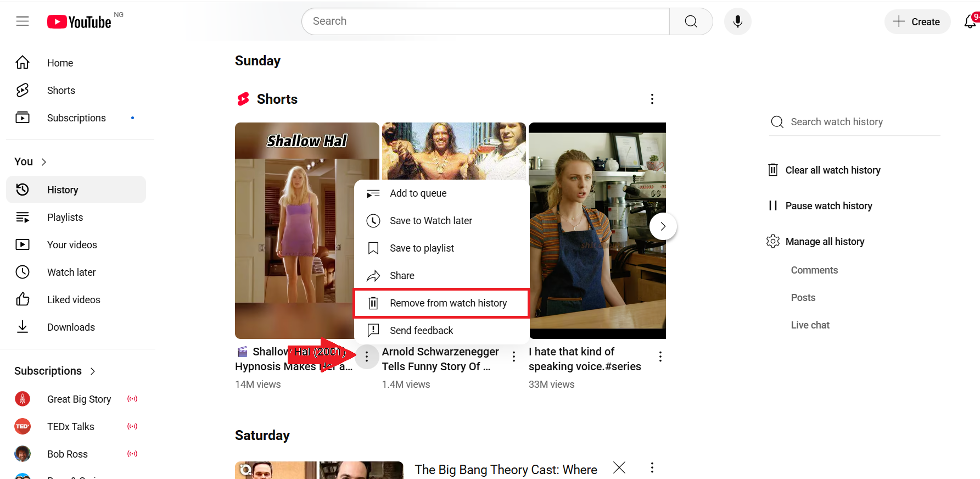Play the Shallow Hal short thumbnail
980x479 pixels.
[294, 231]
